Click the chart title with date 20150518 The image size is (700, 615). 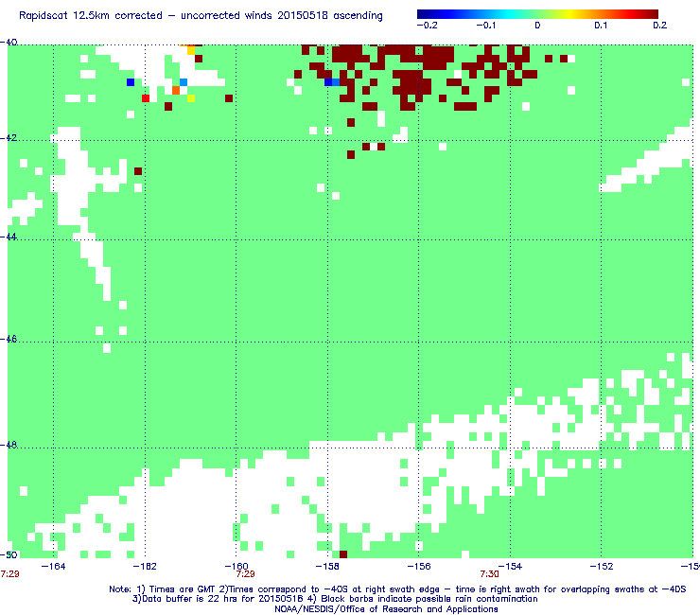point(201,16)
